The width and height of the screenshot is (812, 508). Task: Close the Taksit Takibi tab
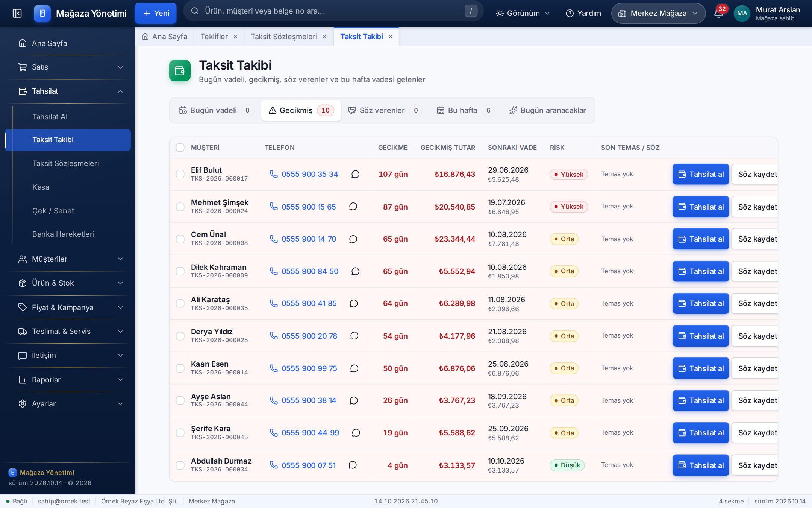(x=391, y=37)
